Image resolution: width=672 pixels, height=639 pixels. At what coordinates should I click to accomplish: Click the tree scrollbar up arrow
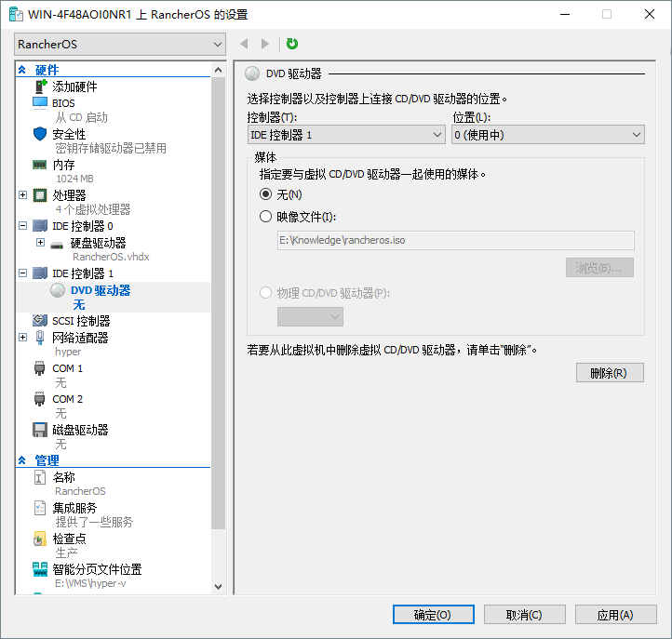[218, 70]
